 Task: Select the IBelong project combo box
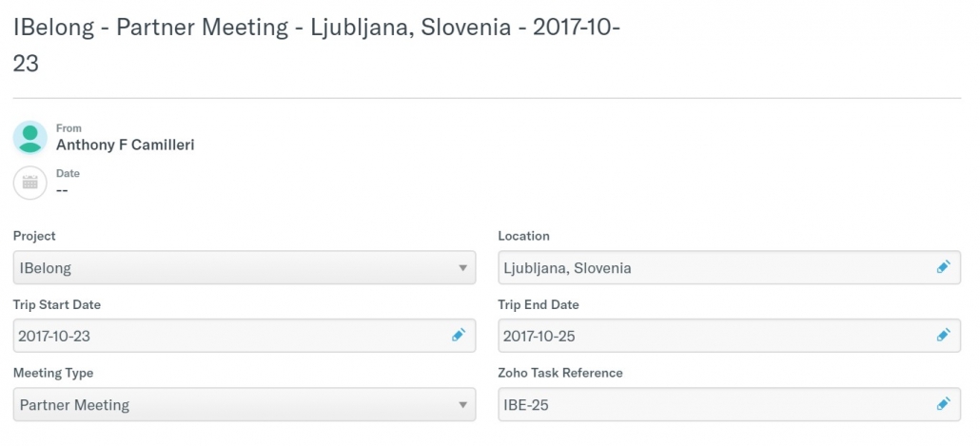[245, 267]
